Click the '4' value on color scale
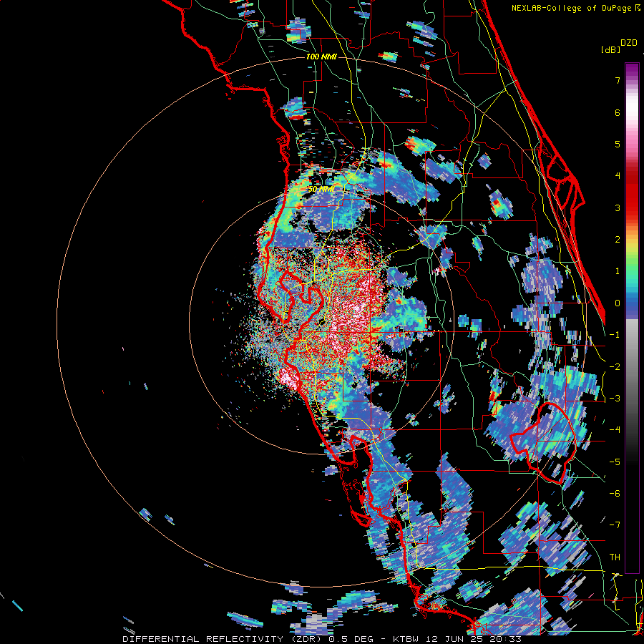644x644 pixels. 618,176
